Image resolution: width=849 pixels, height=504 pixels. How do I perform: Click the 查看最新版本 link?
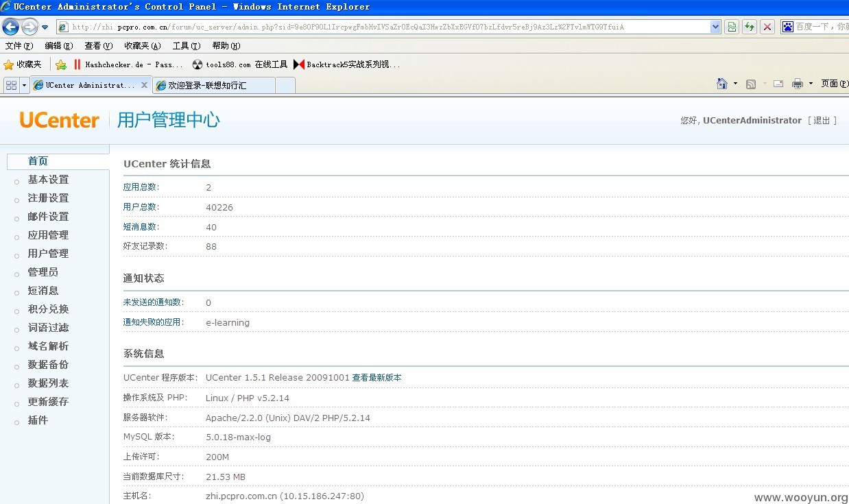(x=376, y=378)
